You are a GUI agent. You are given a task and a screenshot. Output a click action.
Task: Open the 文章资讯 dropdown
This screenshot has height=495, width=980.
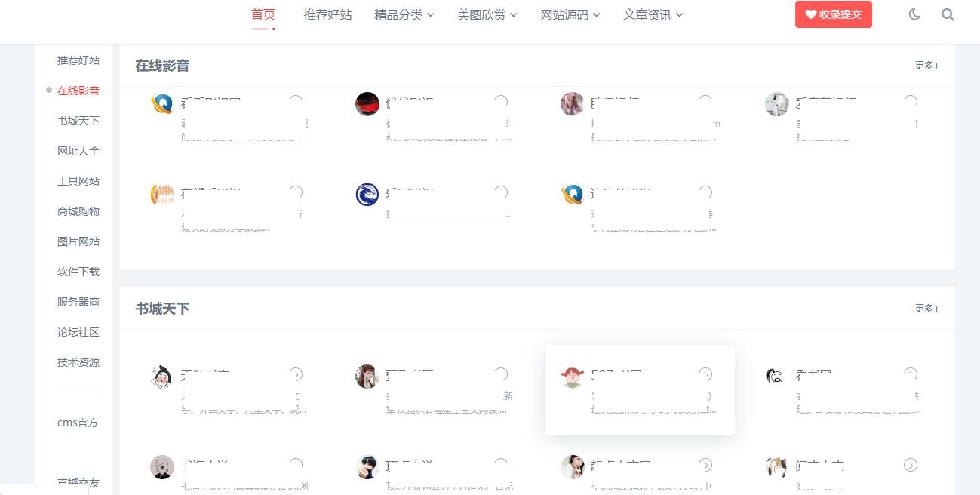pyautogui.click(x=653, y=14)
